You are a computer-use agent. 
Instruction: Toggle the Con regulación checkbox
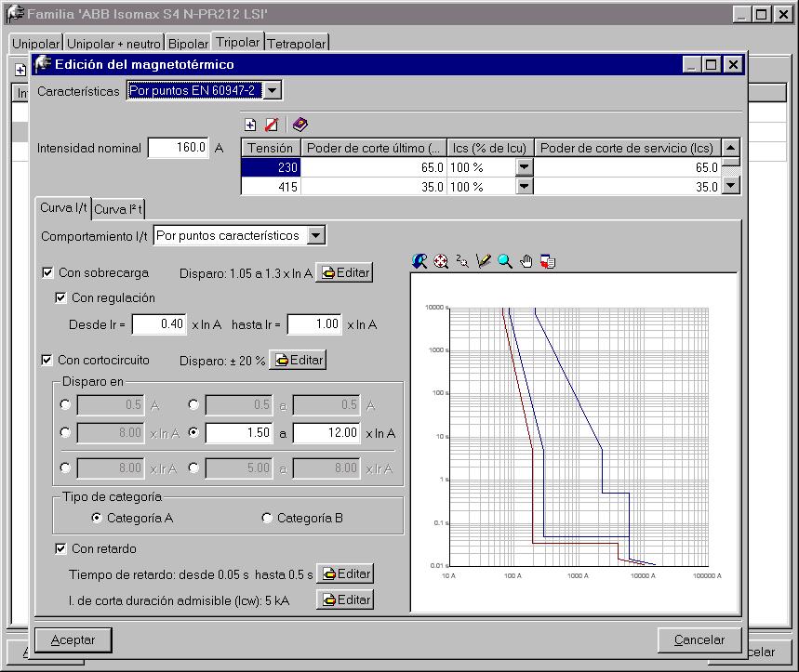click(60, 297)
